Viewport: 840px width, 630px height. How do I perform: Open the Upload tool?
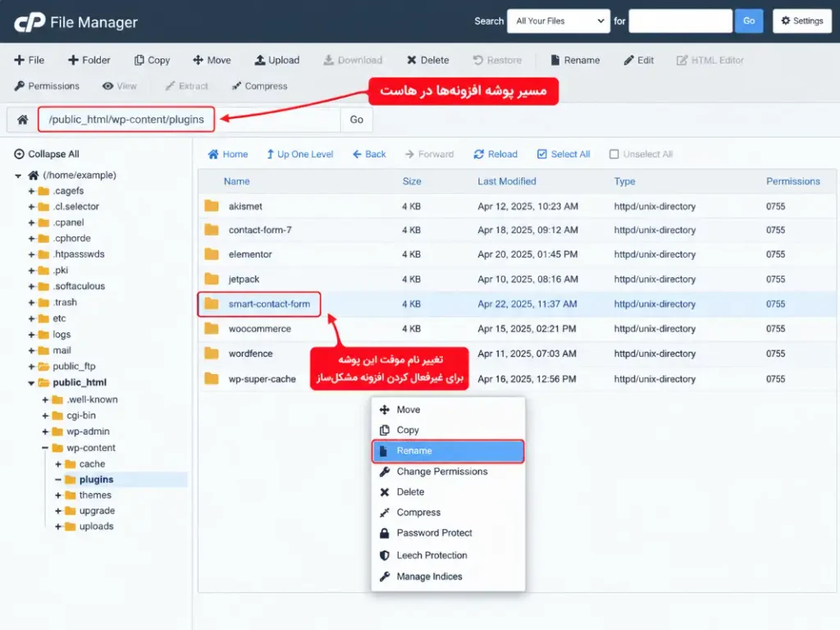tap(277, 60)
